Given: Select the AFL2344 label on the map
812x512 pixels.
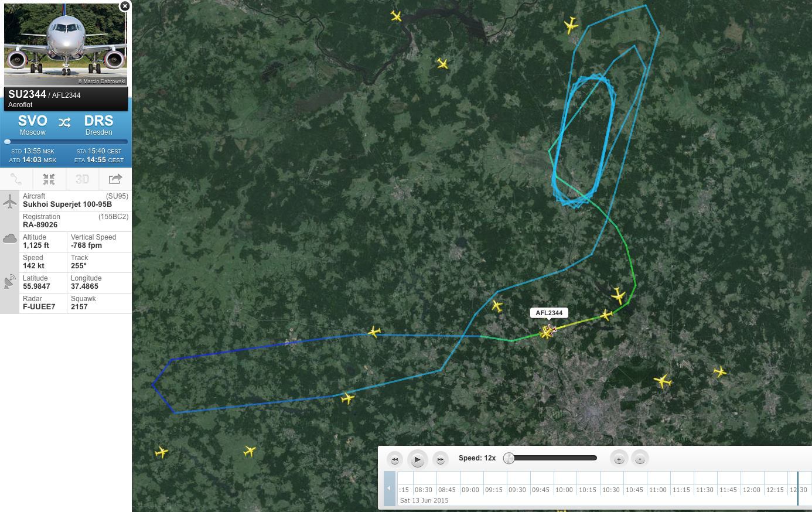Looking at the screenshot, I should pos(549,313).
